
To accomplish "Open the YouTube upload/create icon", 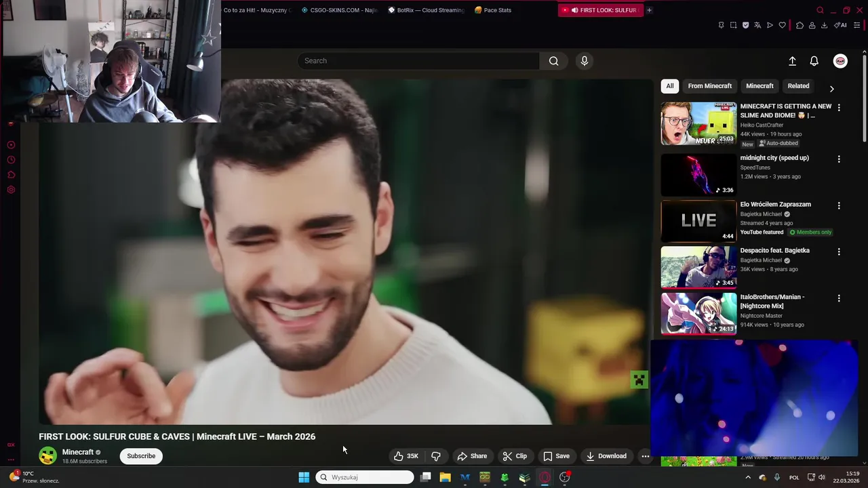I will 792,61.
